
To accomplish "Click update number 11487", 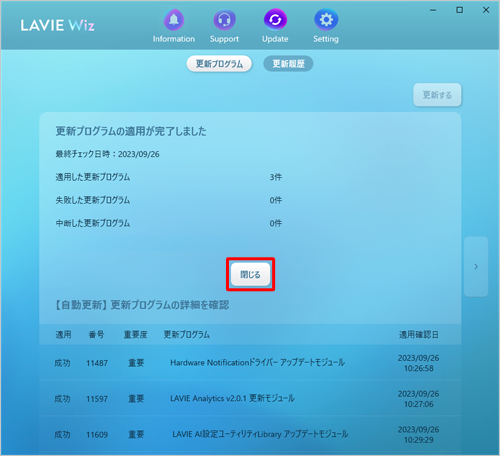I will pos(97,363).
